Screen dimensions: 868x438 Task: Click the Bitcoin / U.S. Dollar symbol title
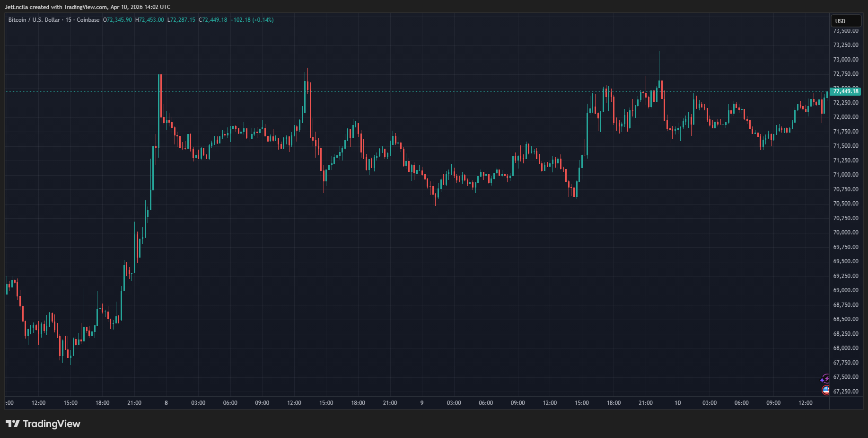pos(34,20)
